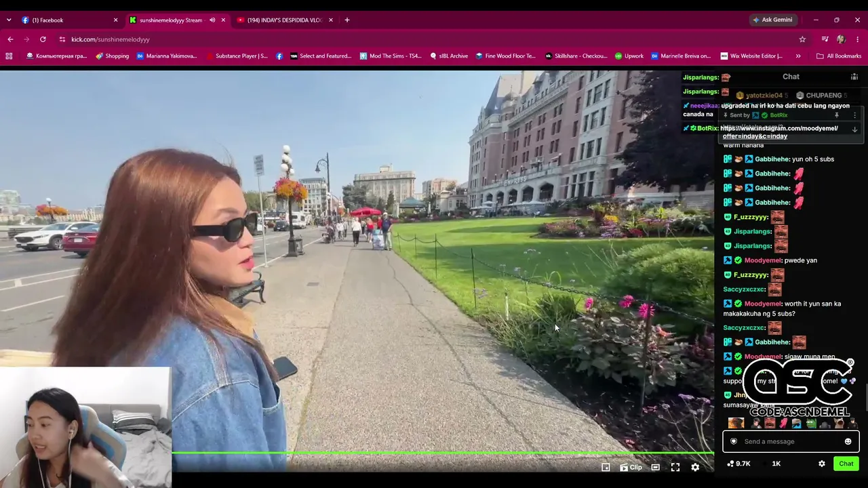
Task: Open Chrome media controls icon
Action: (x=825, y=39)
